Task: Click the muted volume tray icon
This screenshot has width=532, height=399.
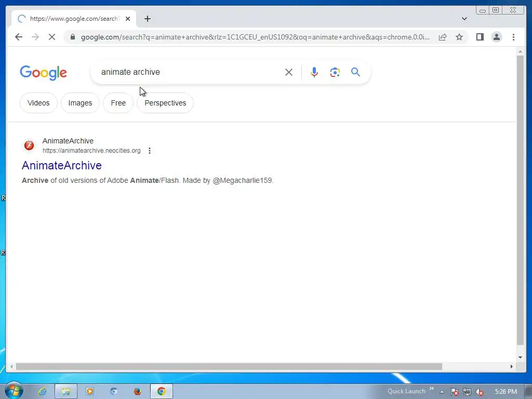Action: (480, 392)
